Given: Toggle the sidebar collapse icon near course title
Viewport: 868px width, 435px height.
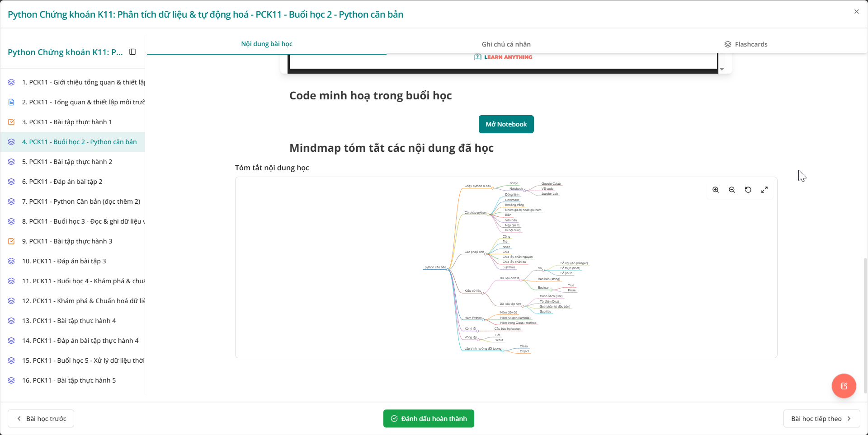Looking at the screenshot, I should (x=132, y=51).
